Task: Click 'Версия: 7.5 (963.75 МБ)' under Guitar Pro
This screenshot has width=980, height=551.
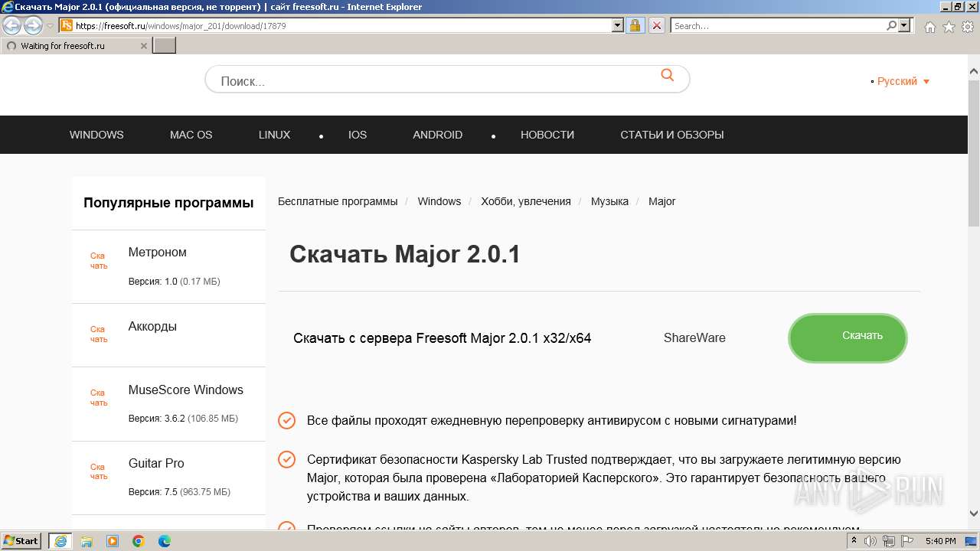Action: pyautogui.click(x=179, y=492)
